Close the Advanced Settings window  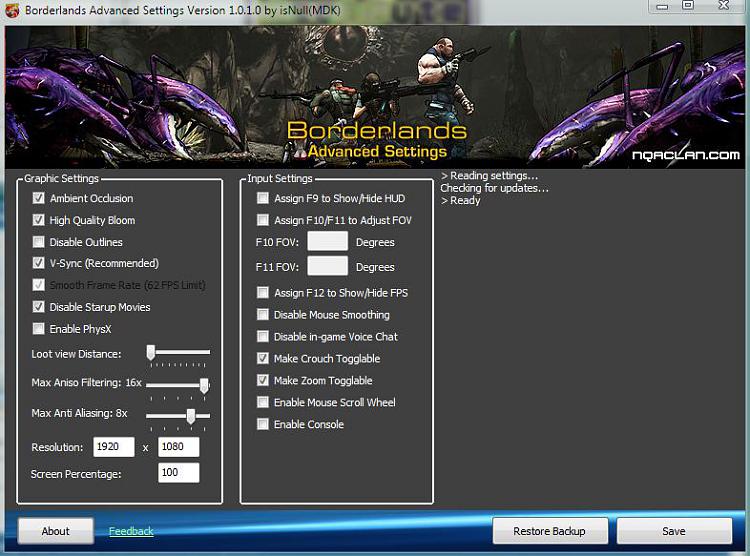pyautogui.click(x=724, y=6)
